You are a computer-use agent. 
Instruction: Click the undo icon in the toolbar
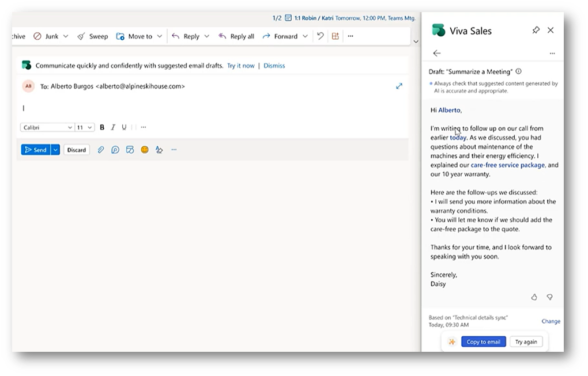[321, 36]
